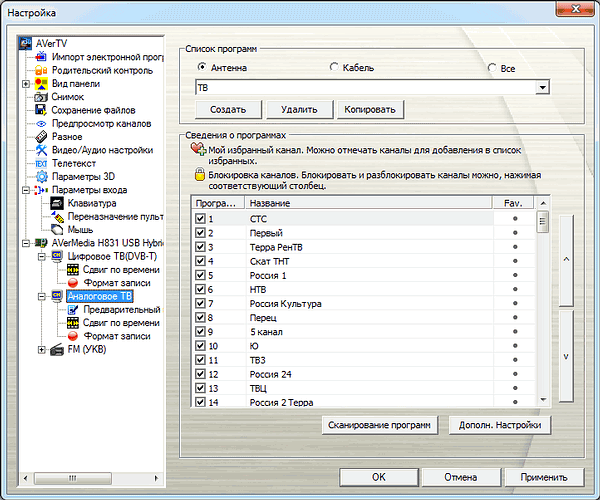Move selected channel up with ^ button

(x=566, y=260)
